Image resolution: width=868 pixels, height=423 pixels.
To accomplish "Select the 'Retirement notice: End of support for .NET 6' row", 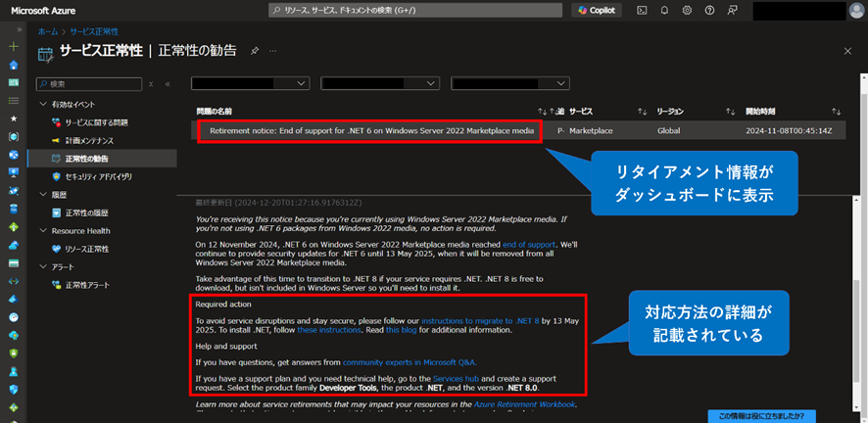I will coord(518,131).
